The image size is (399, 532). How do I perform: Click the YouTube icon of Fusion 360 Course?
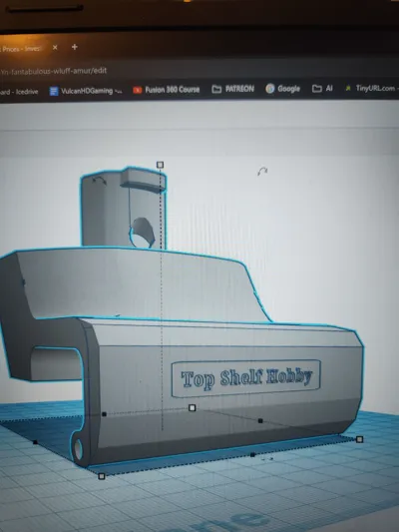click(138, 90)
